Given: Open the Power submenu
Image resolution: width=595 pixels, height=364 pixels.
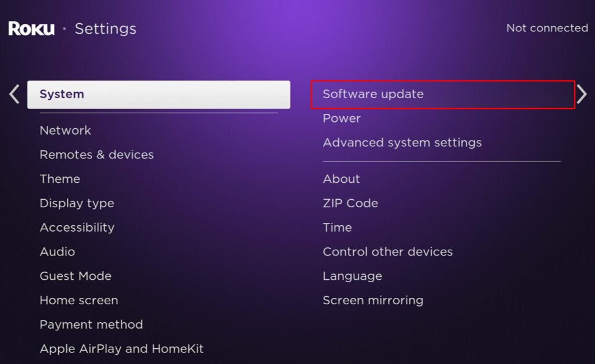Looking at the screenshot, I should pyautogui.click(x=342, y=118).
